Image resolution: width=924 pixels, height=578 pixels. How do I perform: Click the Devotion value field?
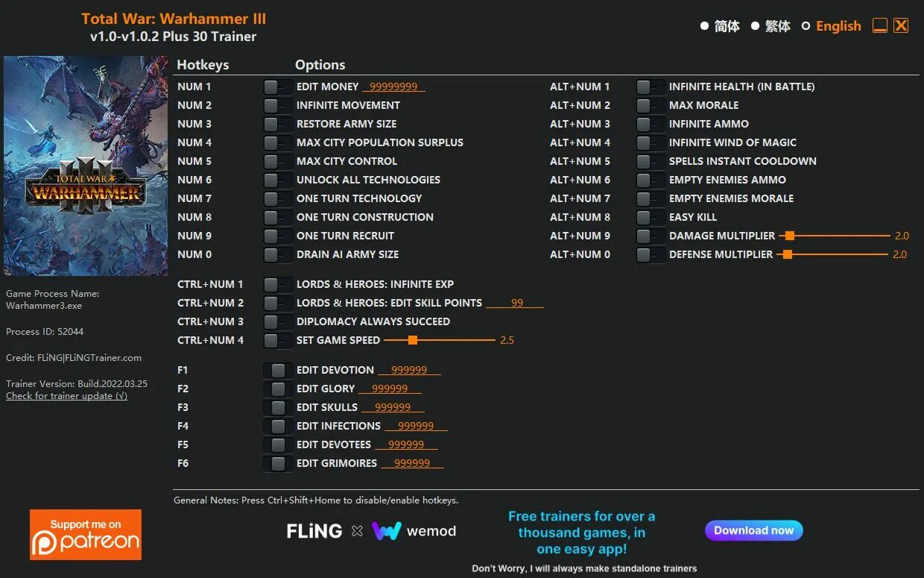(409, 370)
